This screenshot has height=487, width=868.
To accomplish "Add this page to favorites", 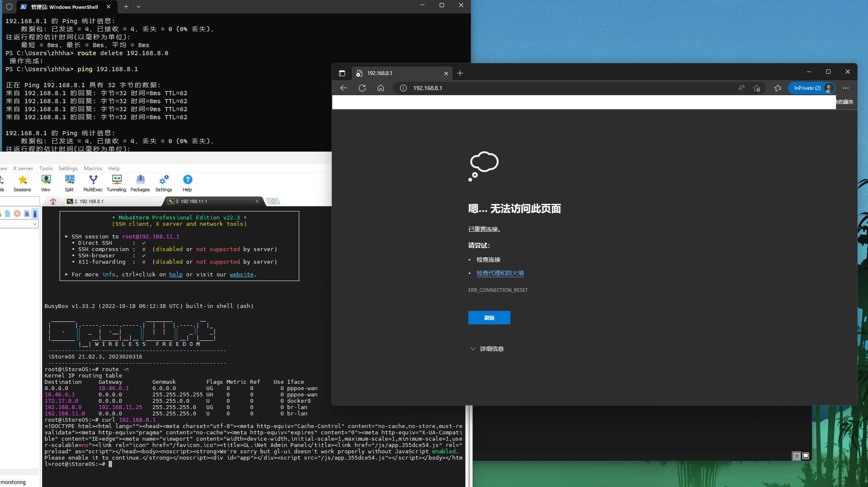I will coord(756,88).
